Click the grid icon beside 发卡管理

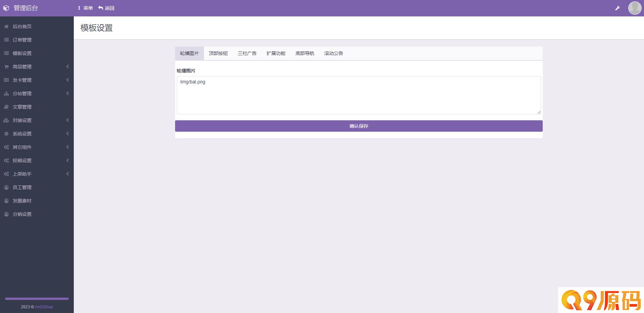click(6, 80)
